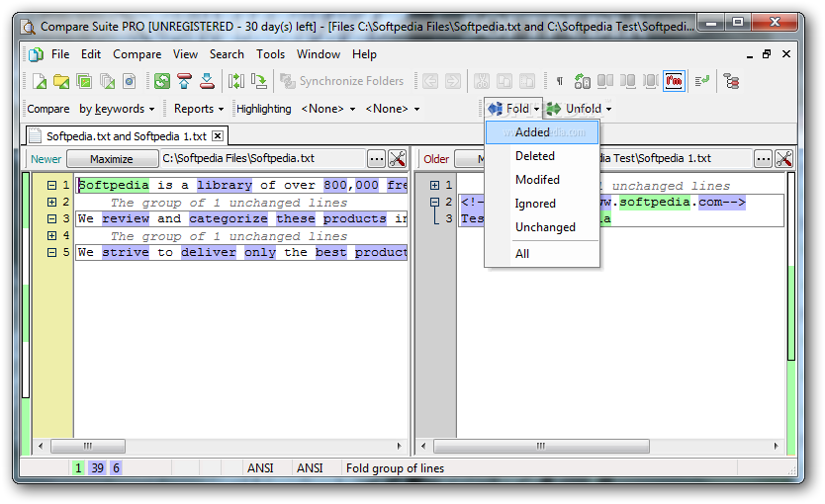Open the Compare menu in menu bar
Viewport: 825px width, 504px height.
point(137,54)
